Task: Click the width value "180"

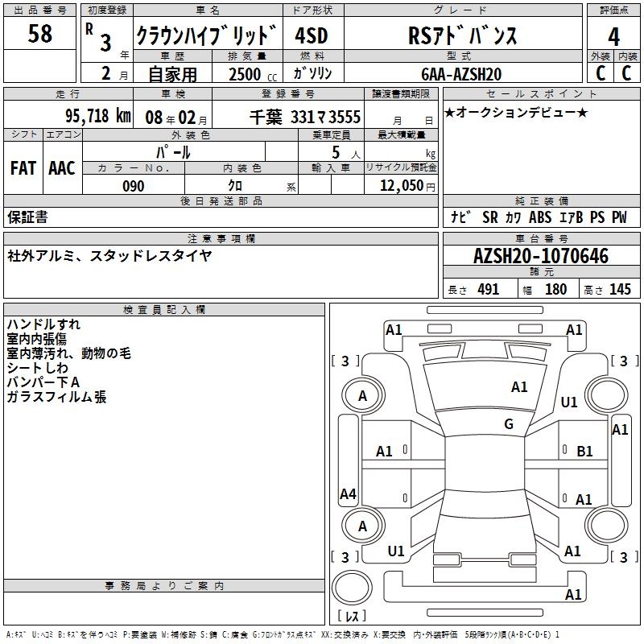Action: pos(555,289)
